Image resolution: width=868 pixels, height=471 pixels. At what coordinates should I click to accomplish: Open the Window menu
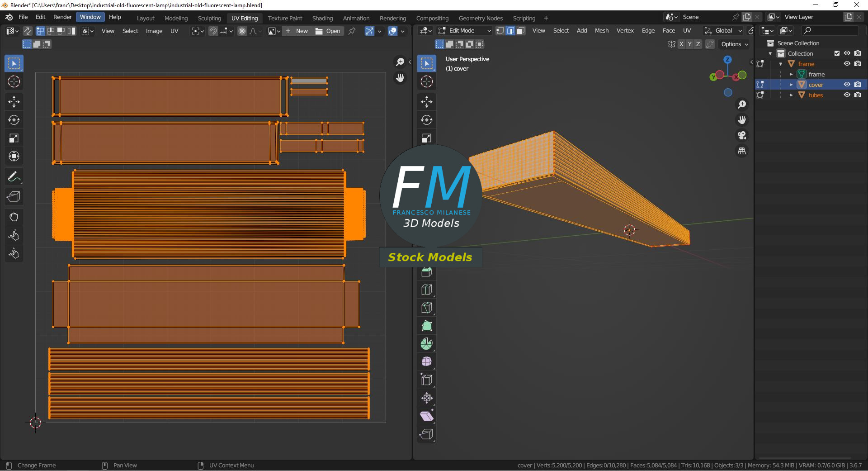[x=90, y=17]
